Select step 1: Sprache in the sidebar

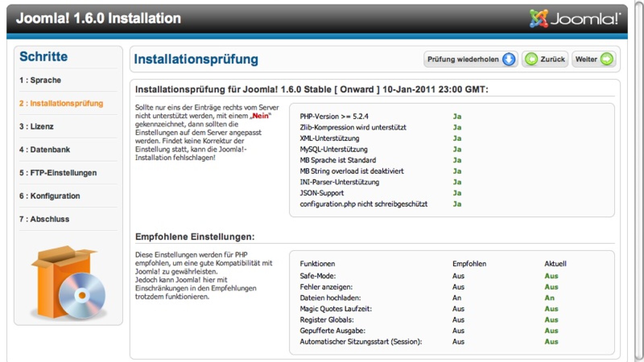(40, 80)
